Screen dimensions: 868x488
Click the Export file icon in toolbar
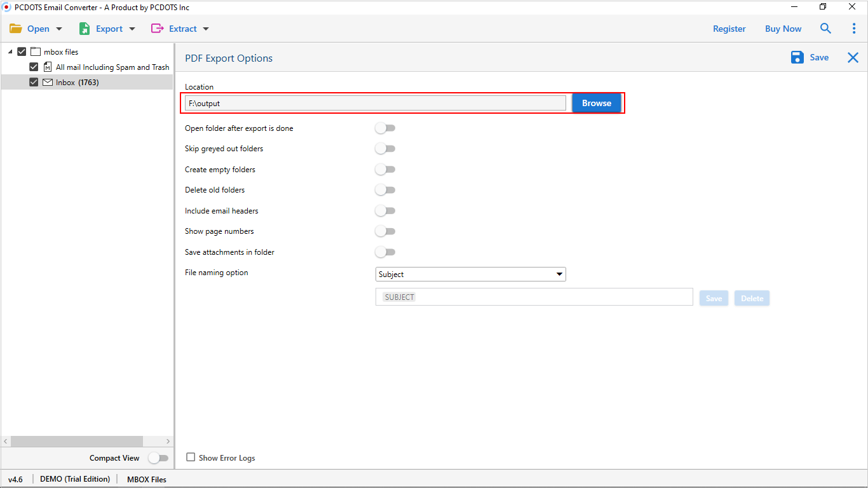[85, 29]
